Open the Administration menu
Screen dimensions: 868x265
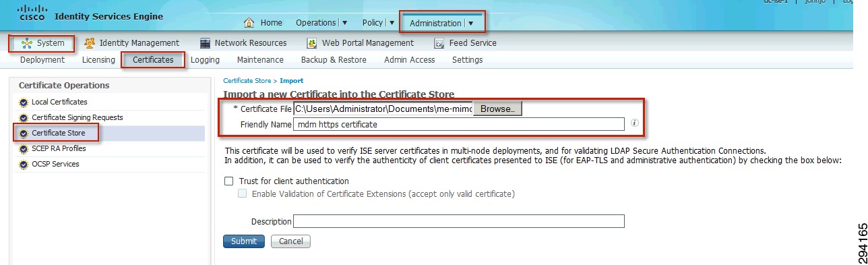point(436,23)
